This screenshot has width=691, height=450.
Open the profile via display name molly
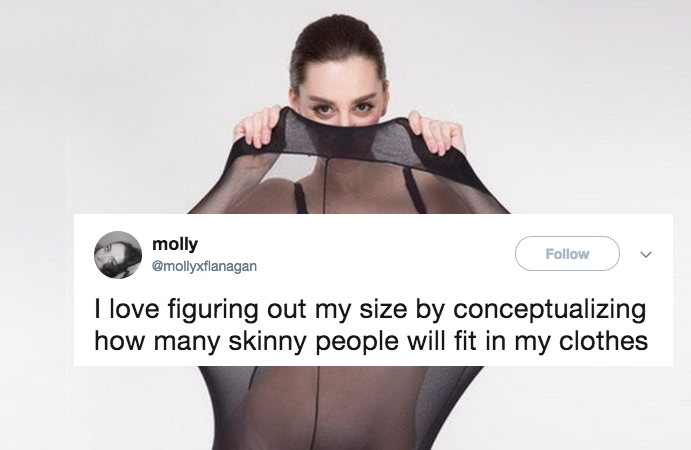tap(175, 244)
